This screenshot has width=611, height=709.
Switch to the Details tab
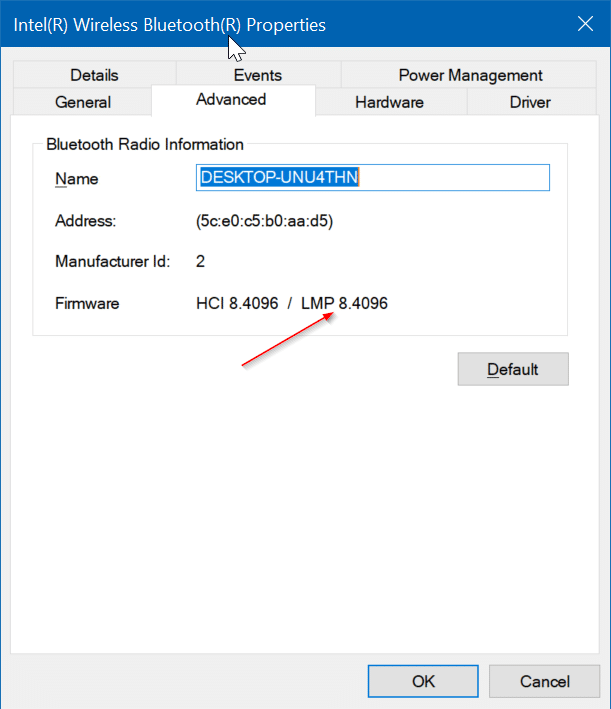[x=95, y=75]
